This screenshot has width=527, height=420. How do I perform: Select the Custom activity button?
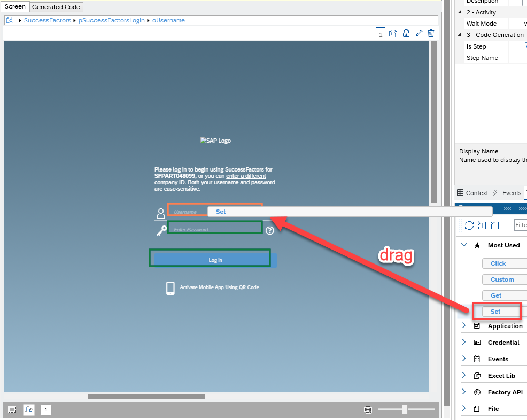tap(505, 279)
